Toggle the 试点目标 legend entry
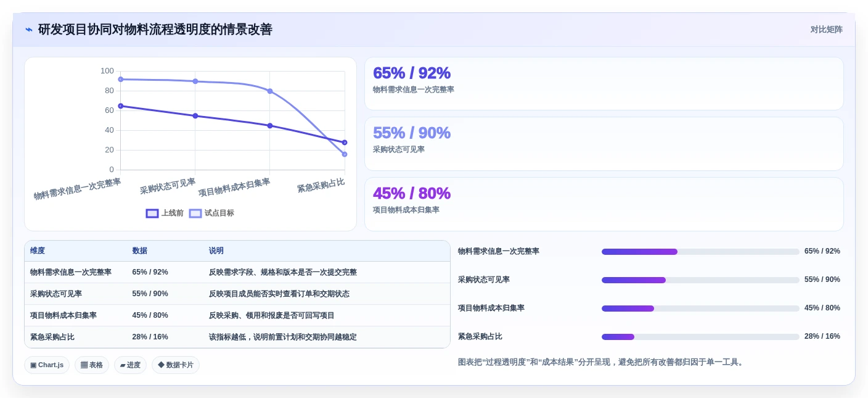The height and width of the screenshot is (398, 868). [211, 213]
